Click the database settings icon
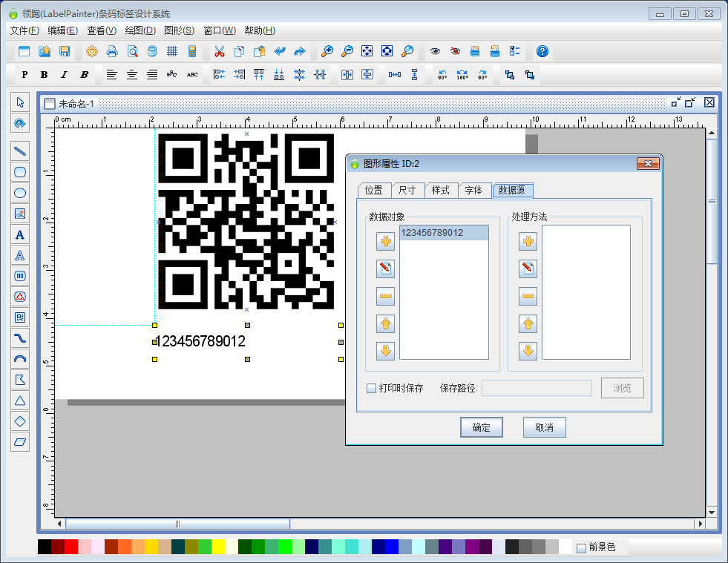 (152, 51)
